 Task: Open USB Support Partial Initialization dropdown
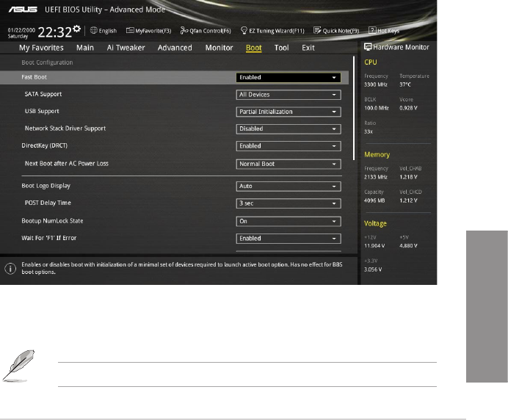coord(289,112)
